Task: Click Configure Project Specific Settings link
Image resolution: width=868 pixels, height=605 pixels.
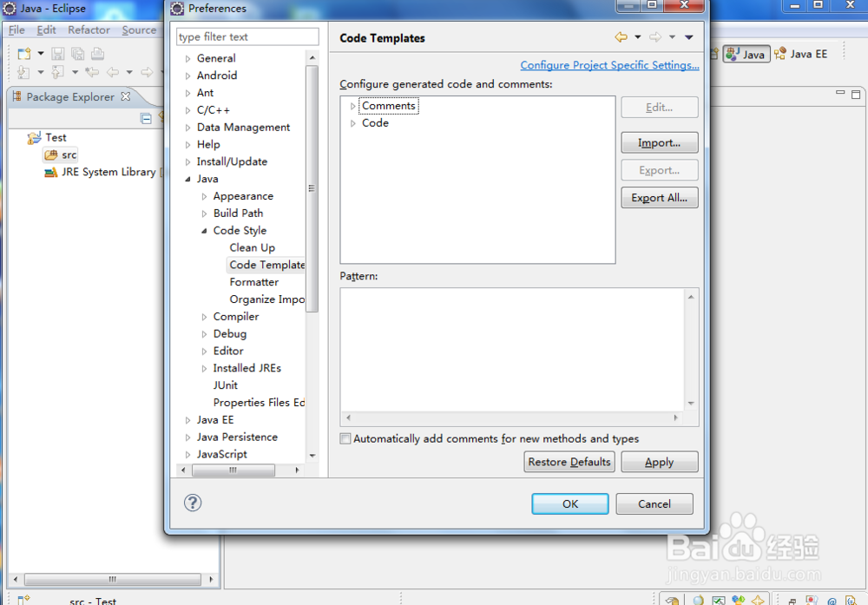Action: tap(609, 65)
